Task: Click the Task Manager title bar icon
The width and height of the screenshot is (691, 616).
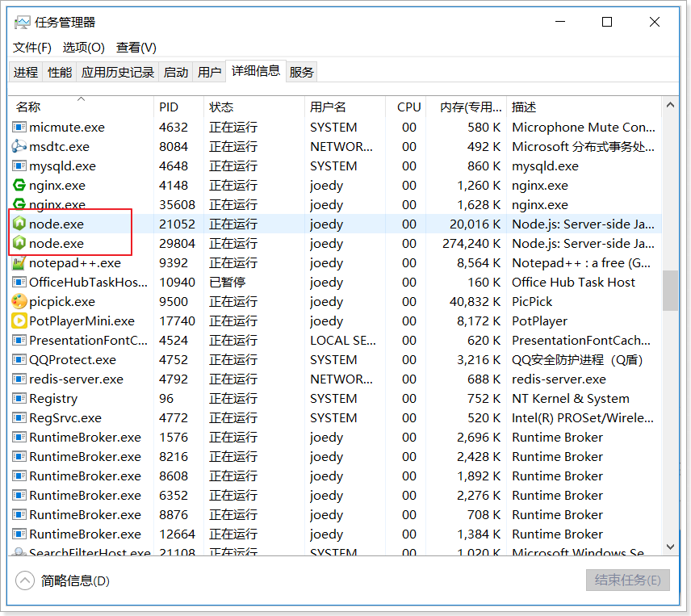Action: [22, 22]
